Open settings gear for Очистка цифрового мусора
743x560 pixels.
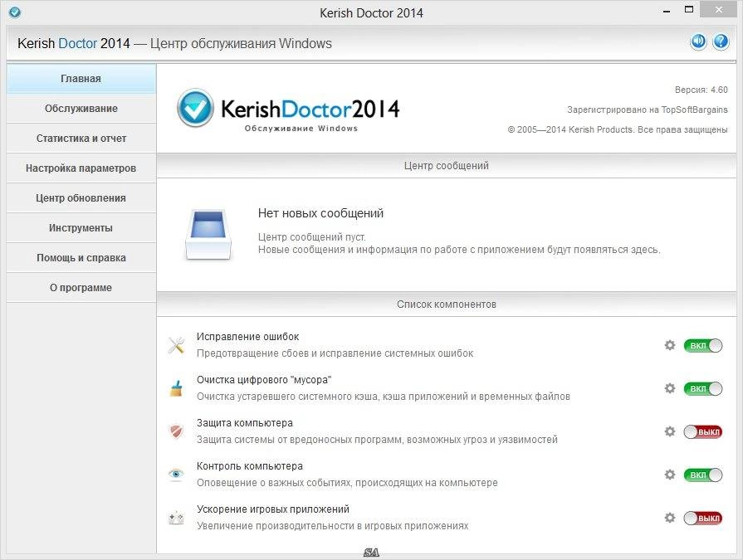pos(670,388)
